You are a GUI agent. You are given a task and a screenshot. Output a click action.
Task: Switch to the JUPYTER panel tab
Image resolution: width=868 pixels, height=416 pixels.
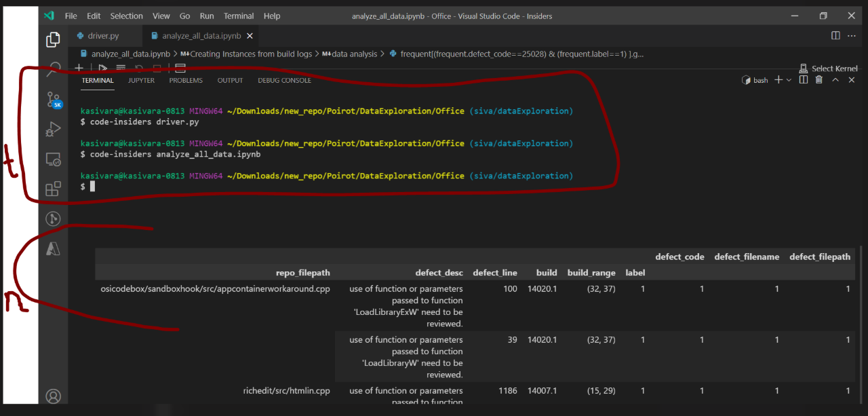141,80
